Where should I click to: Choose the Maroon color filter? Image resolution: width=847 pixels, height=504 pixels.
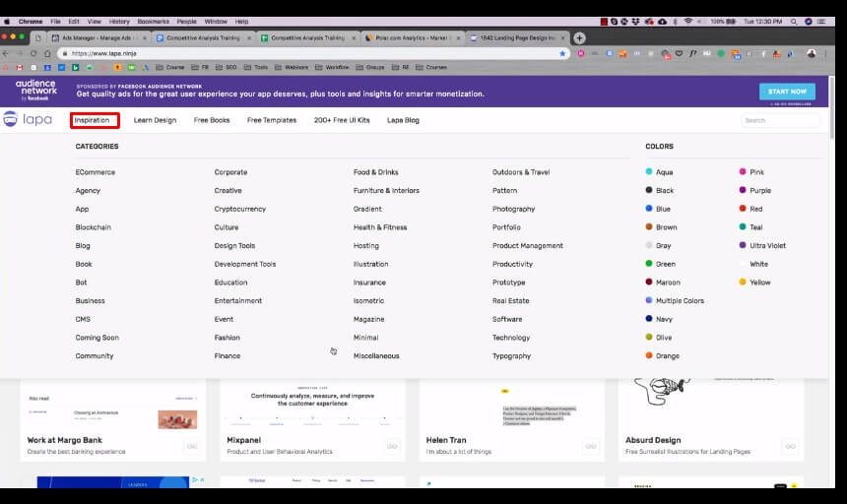click(x=663, y=283)
